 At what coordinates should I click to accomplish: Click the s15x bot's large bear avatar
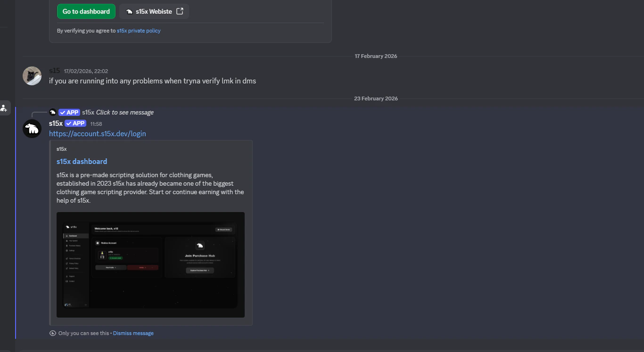[x=32, y=129]
